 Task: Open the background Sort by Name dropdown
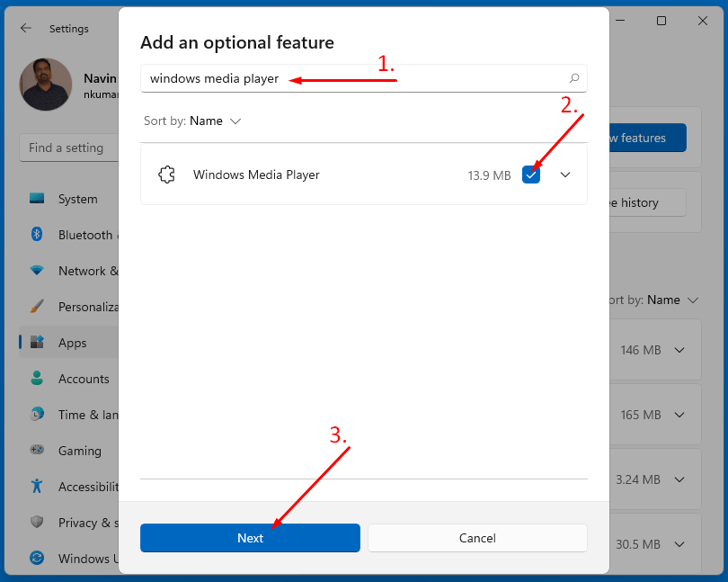(x=652, y=300)
